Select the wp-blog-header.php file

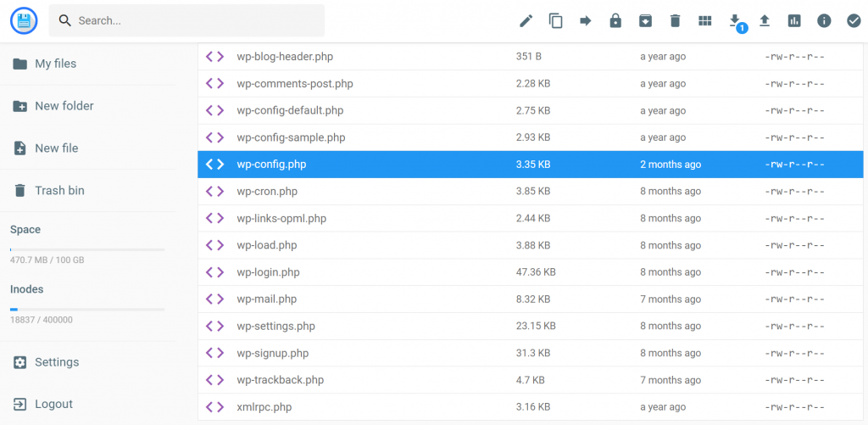531,57
